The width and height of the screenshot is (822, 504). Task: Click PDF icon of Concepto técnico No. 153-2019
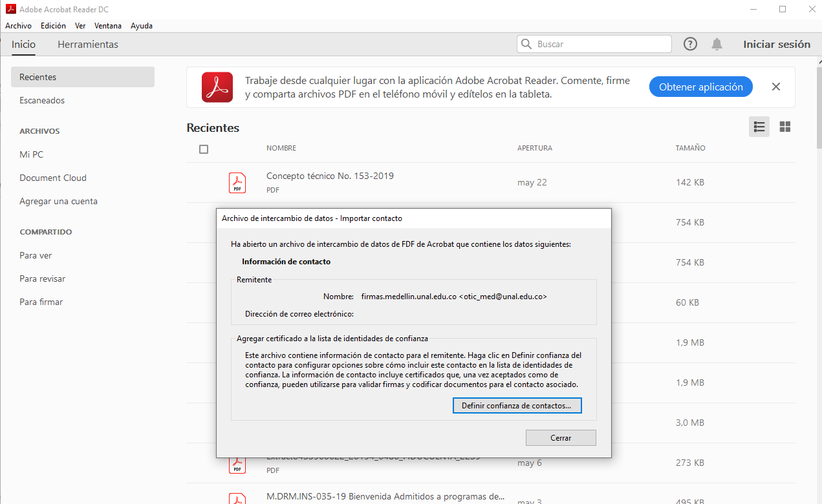(237, 182)
